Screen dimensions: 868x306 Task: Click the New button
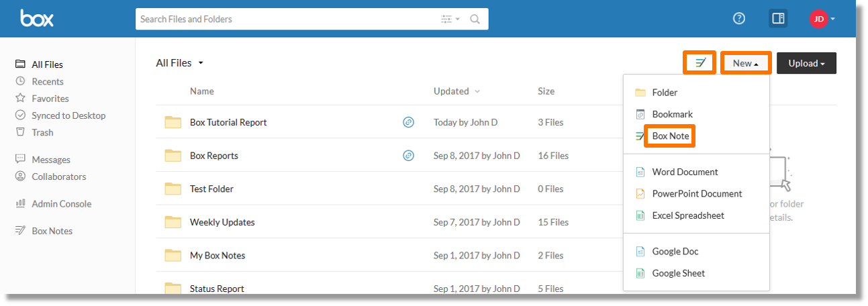(746, 63)
